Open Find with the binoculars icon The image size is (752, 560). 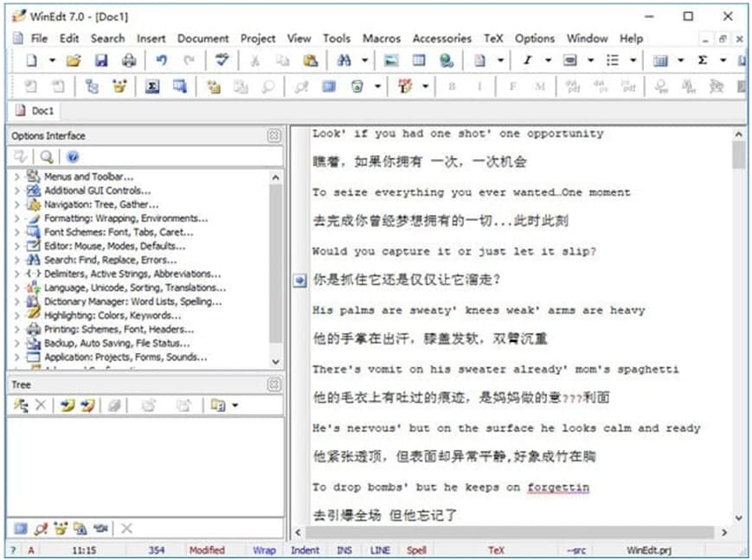click(x=344, y=60)
